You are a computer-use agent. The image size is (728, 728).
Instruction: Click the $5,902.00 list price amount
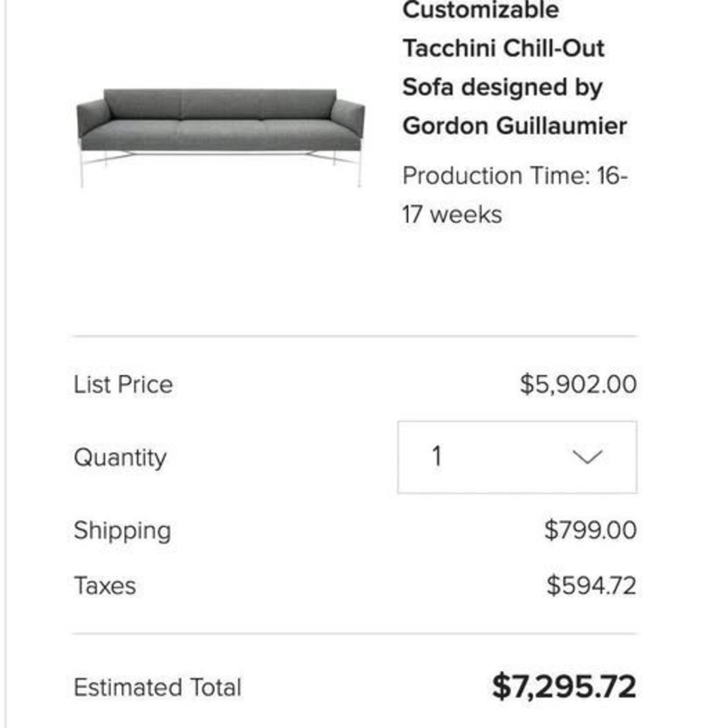click(x=578, y=384)
